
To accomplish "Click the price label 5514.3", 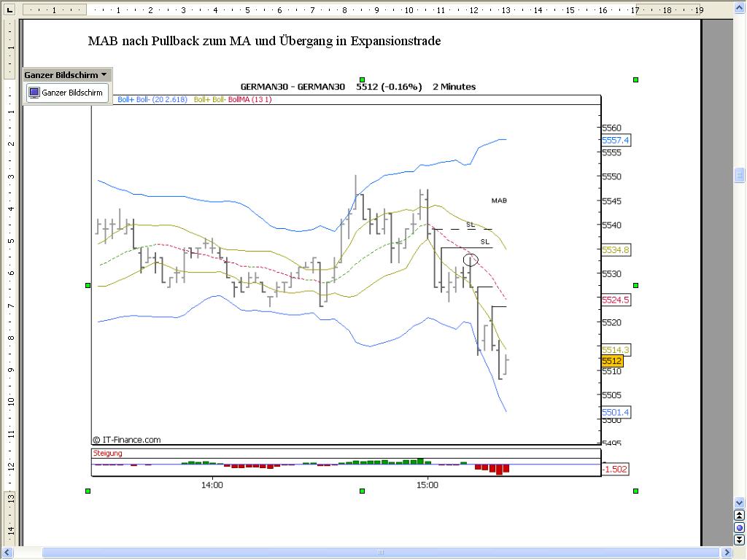I will (x=616, y=349).
